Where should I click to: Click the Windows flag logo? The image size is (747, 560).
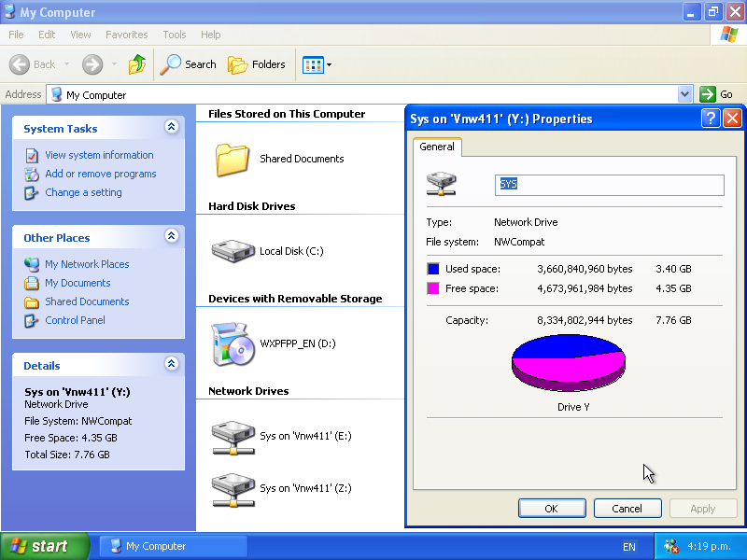click(728, 35)
